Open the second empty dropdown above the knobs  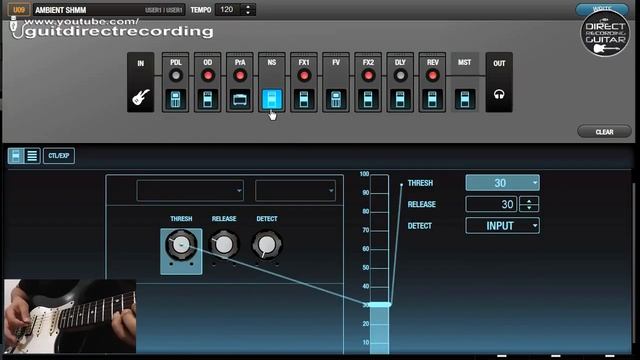coord(296,191)
